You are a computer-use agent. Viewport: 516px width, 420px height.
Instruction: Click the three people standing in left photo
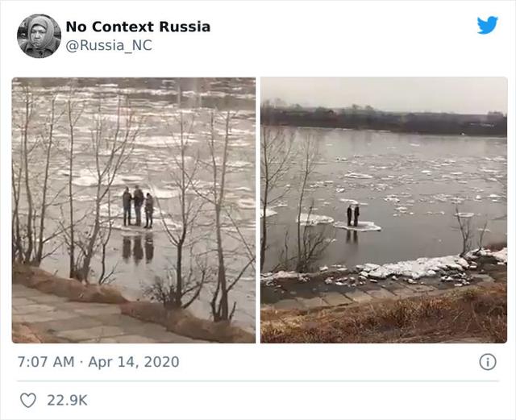(x=138, y=207)
